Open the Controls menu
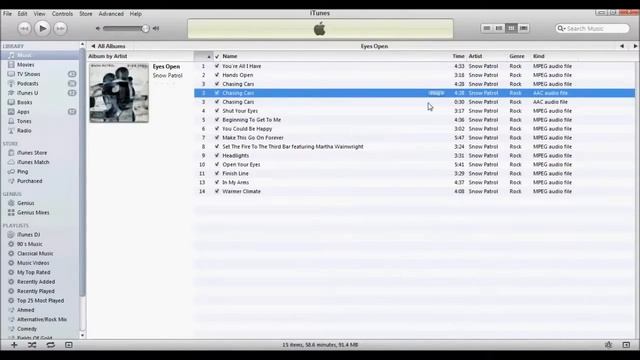Viewport: 640px width, 360px height. click(62, 13)
